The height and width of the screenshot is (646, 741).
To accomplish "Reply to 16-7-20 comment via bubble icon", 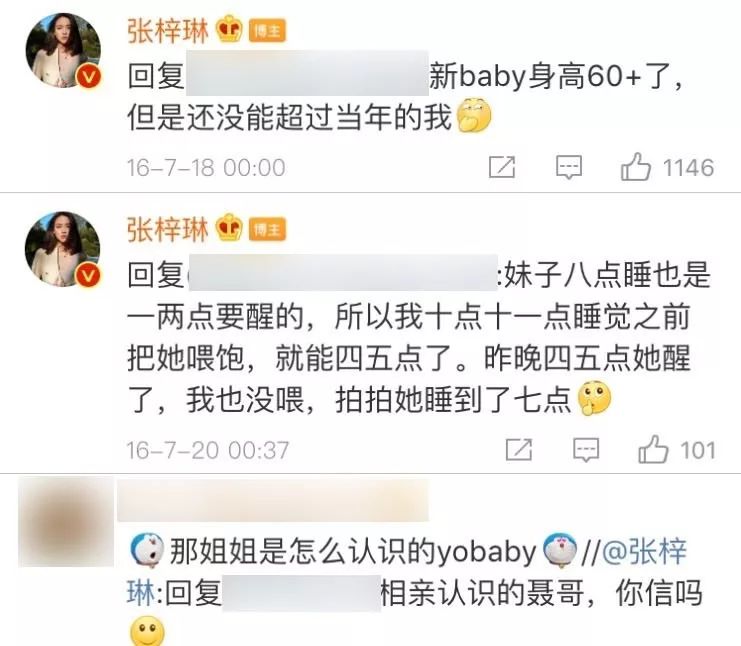I will coord(586,450).
